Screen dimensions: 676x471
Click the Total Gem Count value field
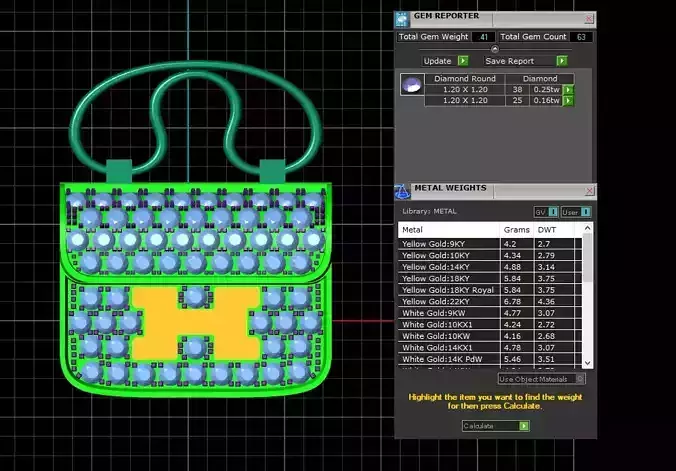pos(581,37)
